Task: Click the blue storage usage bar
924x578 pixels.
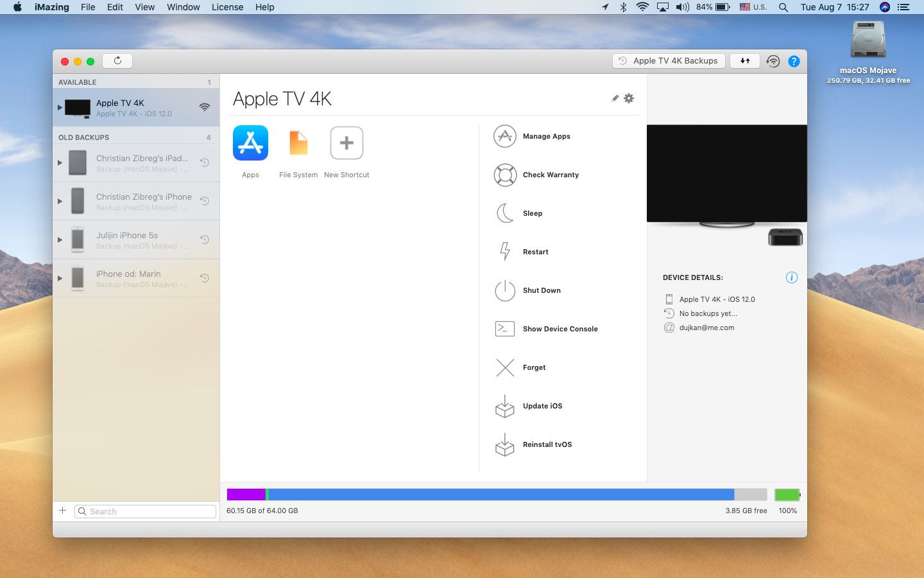Action: click(501, 495)
